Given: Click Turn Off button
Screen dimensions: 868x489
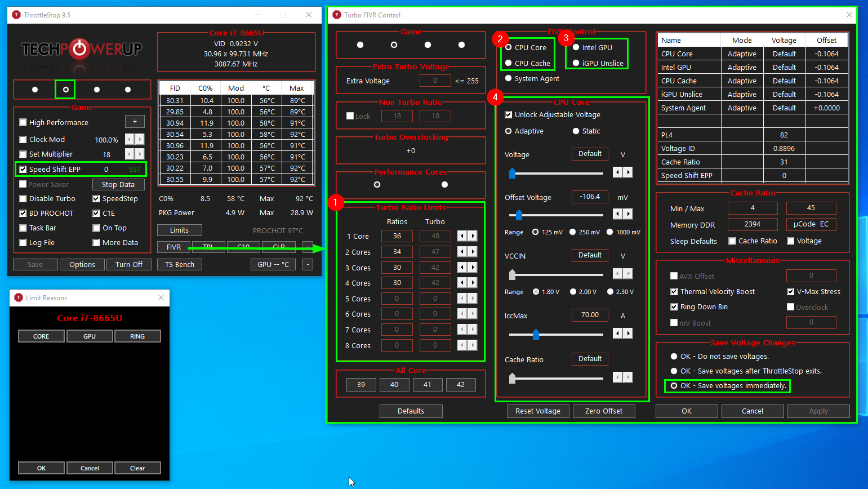Looking at the screenshot, I should pyautogui.click(x=129, y=264).
